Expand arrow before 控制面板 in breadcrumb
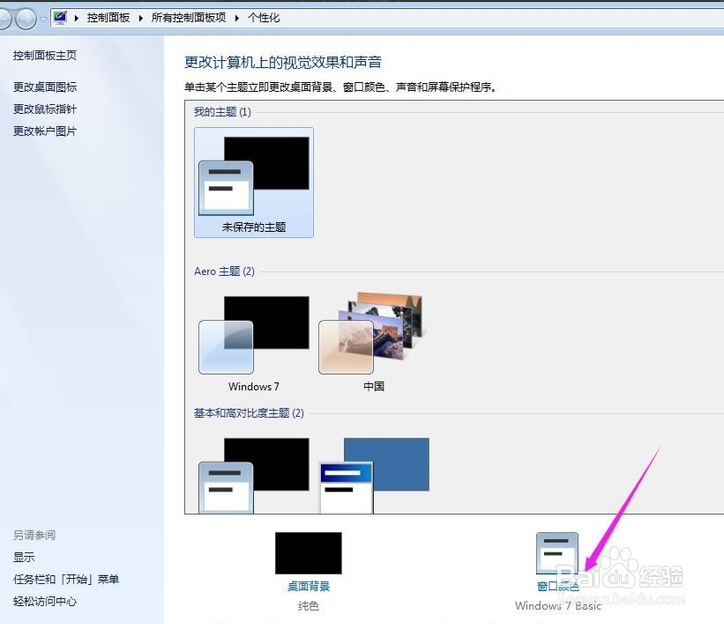Viewport: 724px width, 624px height. point(77,18)
